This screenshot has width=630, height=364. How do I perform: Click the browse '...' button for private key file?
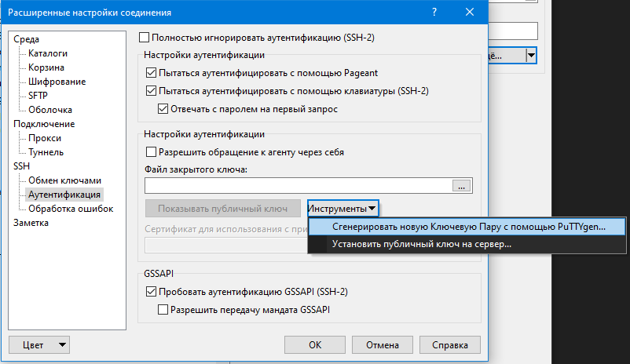tap(461, 186)
